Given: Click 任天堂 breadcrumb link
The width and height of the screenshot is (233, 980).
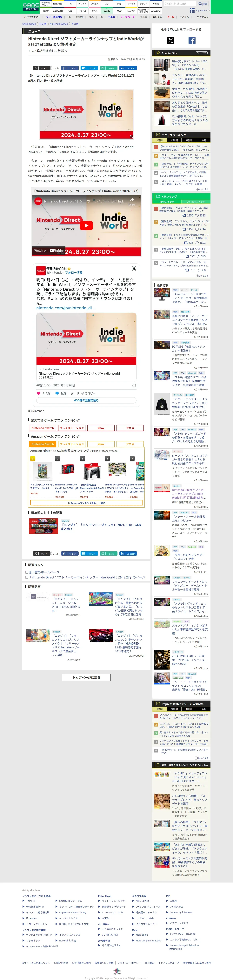Looking at the screenshot, I should tap(43, 24).
